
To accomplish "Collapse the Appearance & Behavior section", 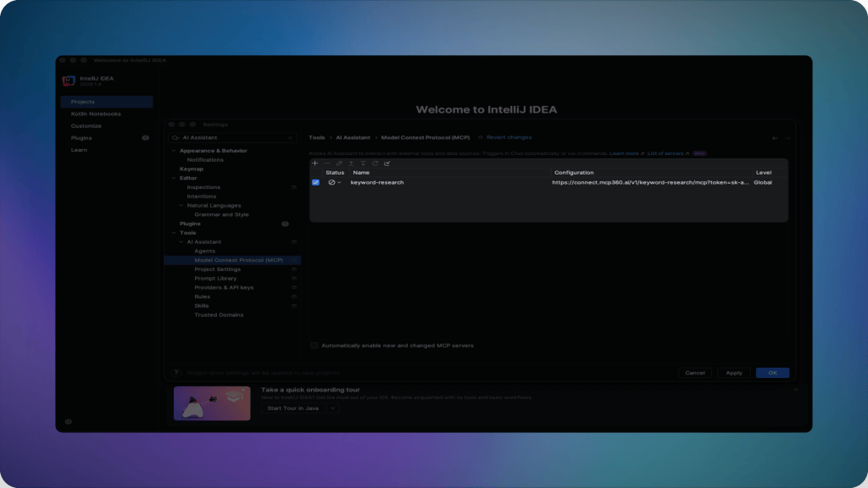I will (174, 151).
